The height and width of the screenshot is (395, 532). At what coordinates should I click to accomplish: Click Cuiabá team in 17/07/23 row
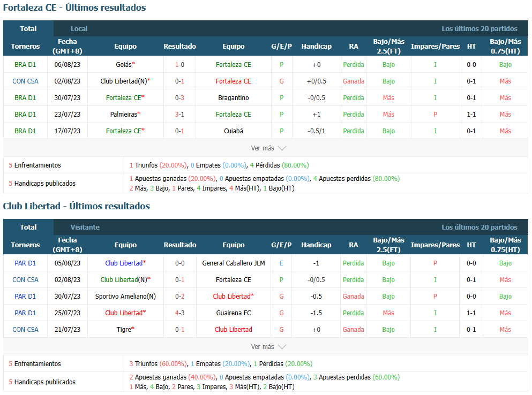pos(234,131)
